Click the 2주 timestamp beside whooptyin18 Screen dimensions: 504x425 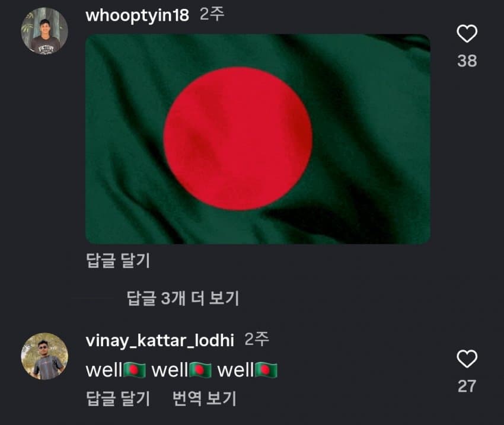click(x=212, y=14)
